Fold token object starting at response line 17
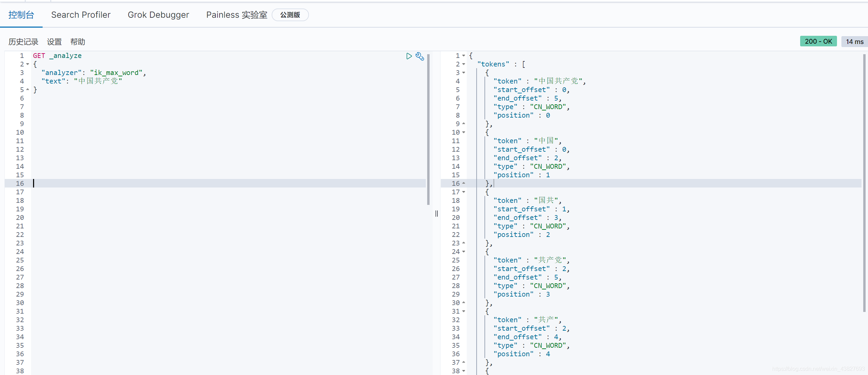Screen dimensions: 868x375 tap(464, 192)
